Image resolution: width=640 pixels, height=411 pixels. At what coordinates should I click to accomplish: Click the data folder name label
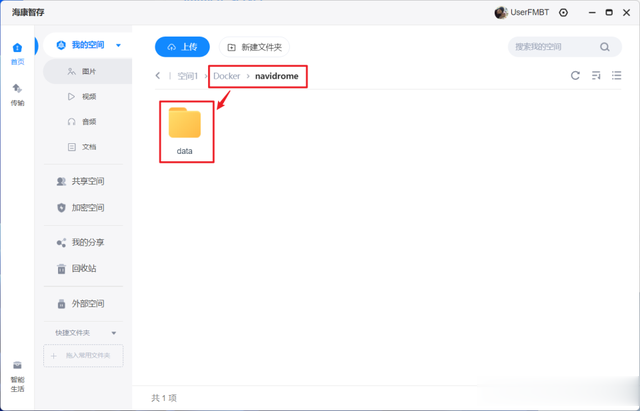[184, 151]
